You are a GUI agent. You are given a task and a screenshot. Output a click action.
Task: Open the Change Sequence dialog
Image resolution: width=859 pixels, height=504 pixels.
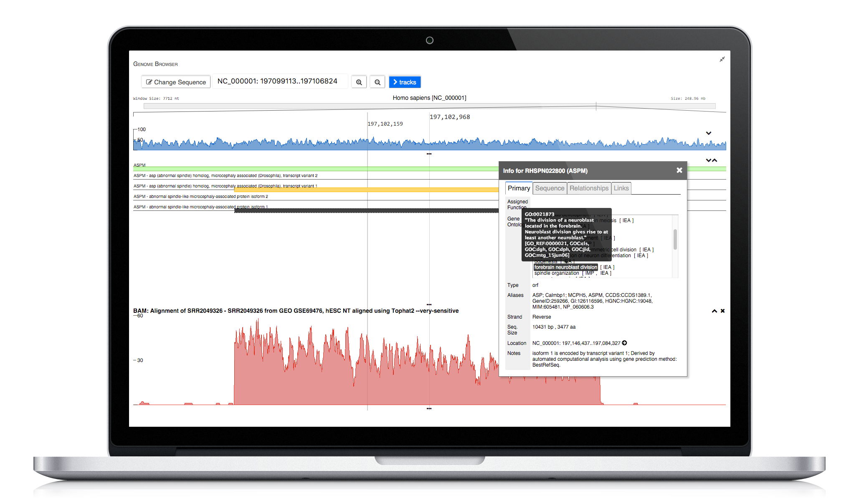tap(176, 82)
